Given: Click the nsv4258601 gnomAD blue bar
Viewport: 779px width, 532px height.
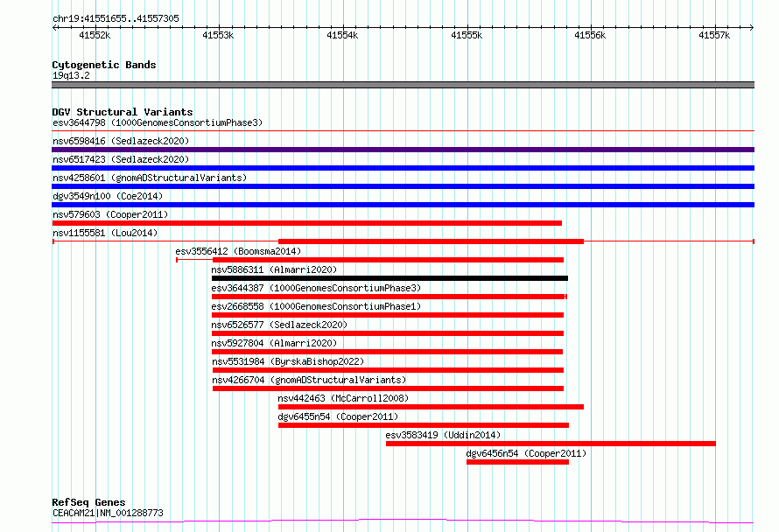Looking at the screenshot, I should coord(403,186).
